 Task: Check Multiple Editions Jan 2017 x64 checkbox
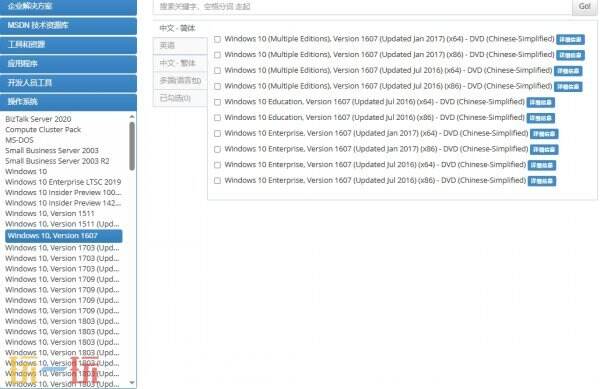coord(217,39)
